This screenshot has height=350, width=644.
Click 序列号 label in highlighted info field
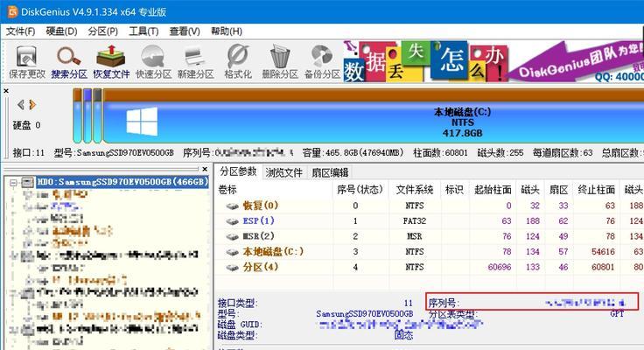click(x=444, y=303)
